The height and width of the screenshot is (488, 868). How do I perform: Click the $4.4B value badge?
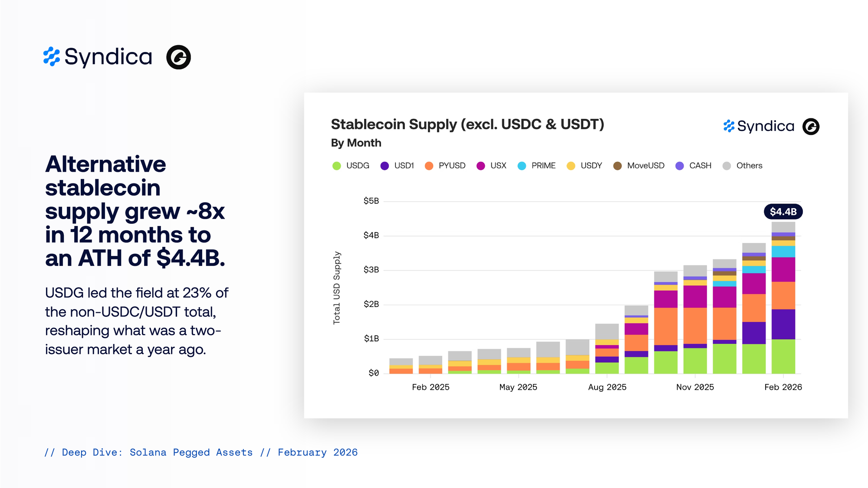[783, 212]
